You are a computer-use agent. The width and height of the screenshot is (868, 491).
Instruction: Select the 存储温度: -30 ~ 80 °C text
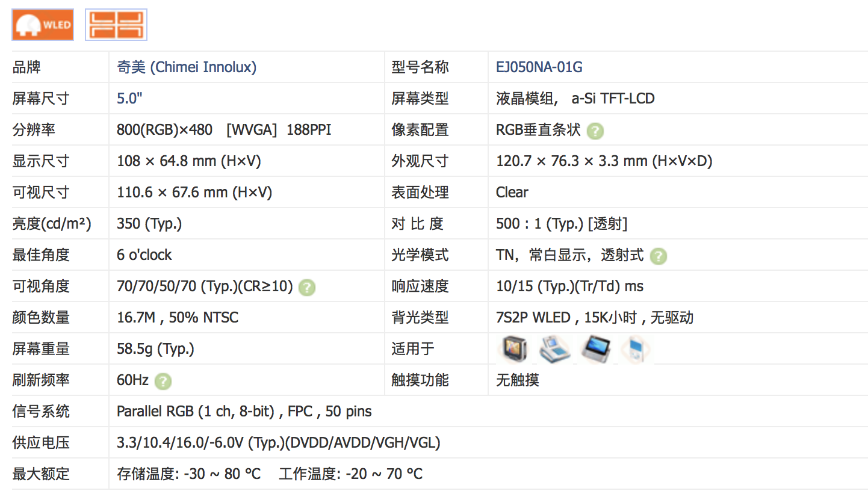coord(188,474)
